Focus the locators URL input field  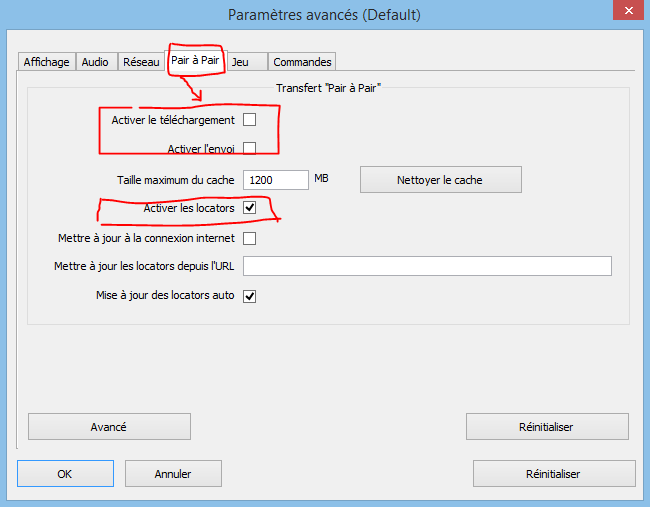(x=427, y=266)
